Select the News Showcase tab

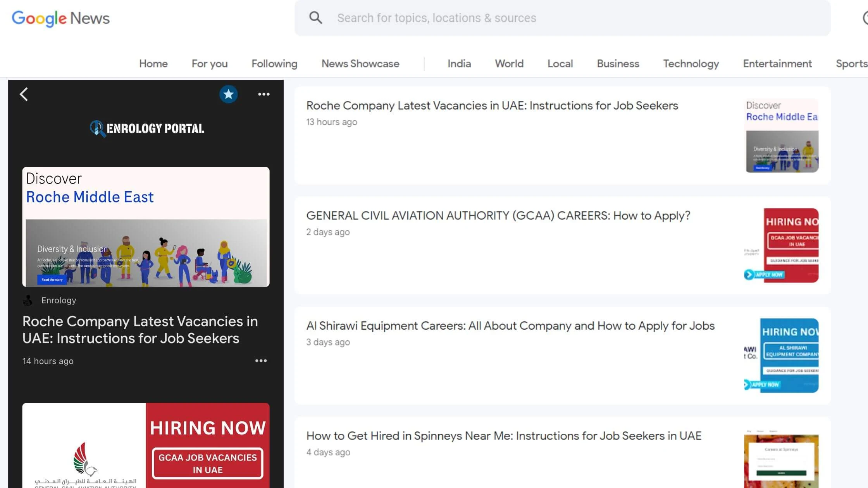pos(360,64)
